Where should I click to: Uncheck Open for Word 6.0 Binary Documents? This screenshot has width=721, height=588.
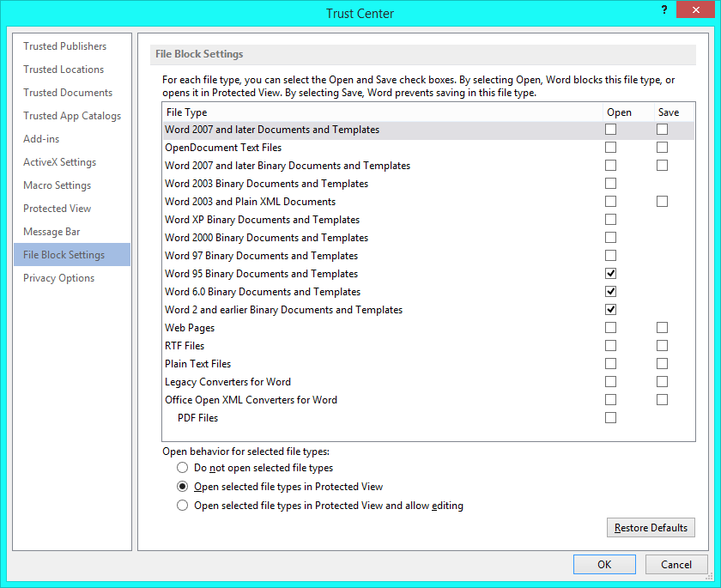click(x=610, y=292)
